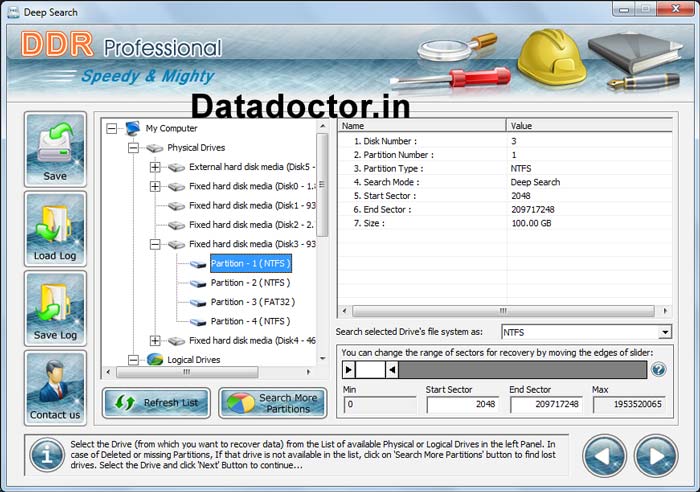Expand External hard disk media Disk5
700x492 pixels.
(155, 167)
